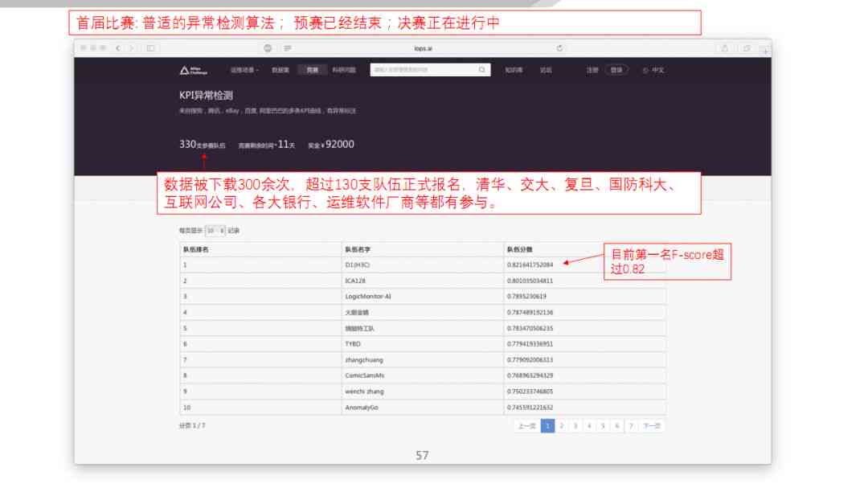
Task: Go to page 6 in pagination
Action: click(616, 426)
